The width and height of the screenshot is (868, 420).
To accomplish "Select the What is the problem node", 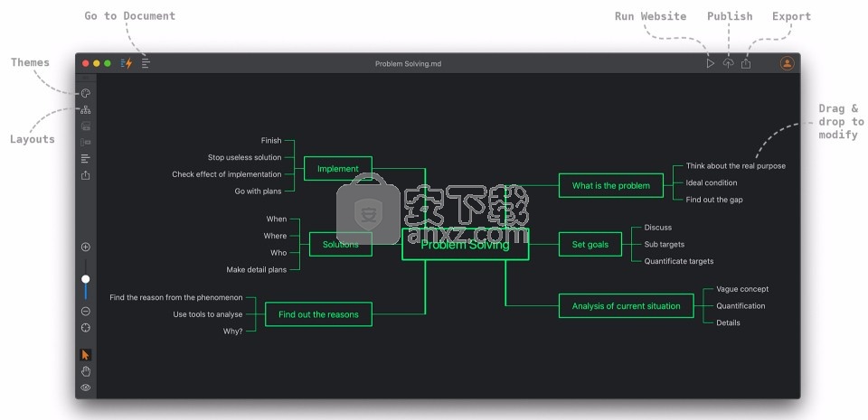I will (x=611, y=186).
